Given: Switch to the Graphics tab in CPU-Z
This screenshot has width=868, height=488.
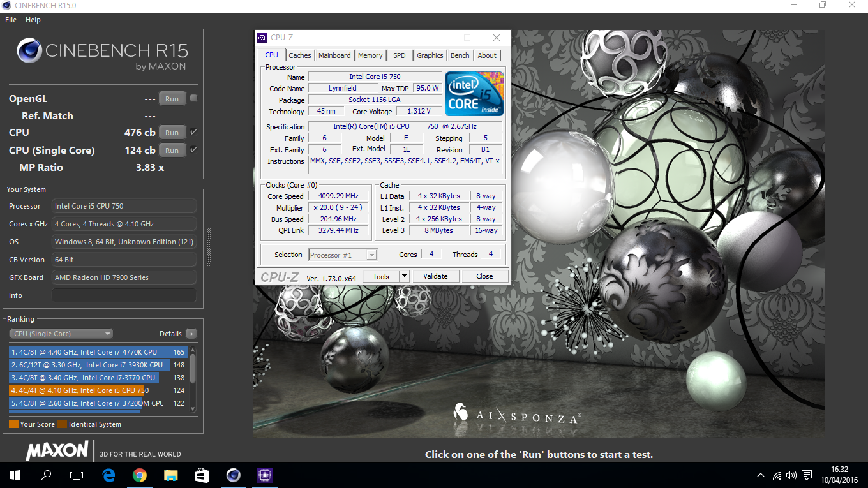Looking at the screenshot, I should click(x=430, y=55).
